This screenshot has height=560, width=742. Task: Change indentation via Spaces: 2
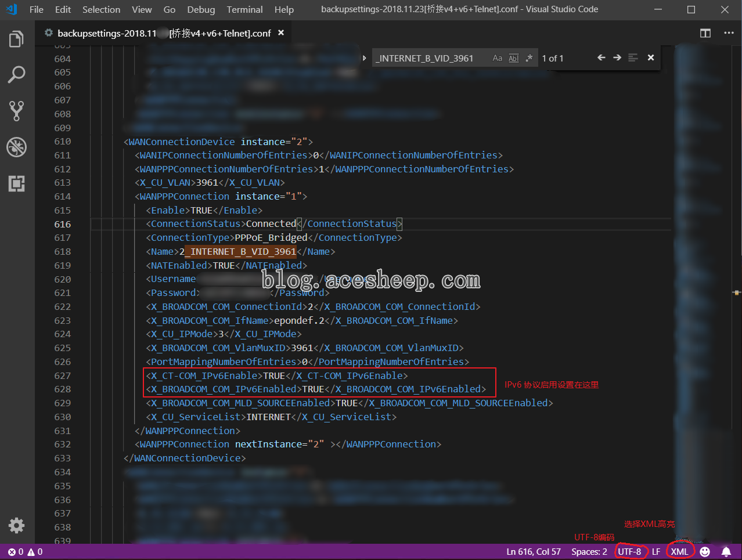[589, 552]
